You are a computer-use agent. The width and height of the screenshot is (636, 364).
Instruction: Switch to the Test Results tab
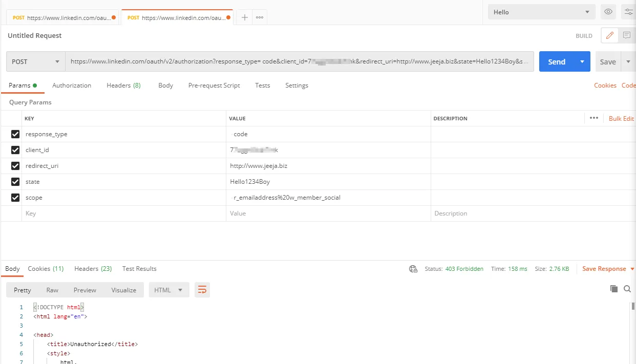coord(139,269)
